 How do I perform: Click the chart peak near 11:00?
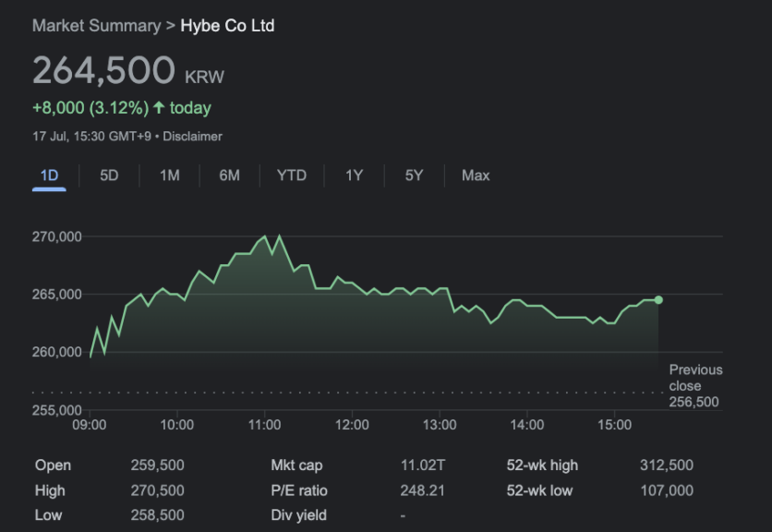pos(280,236)
